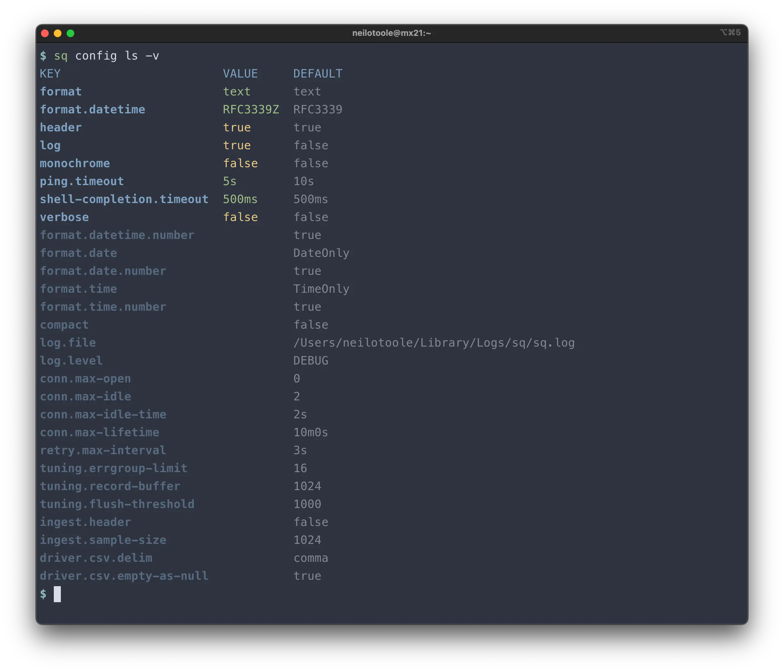Image resolution: width=784 pixels, height=672 pixels.
Task: Click the red close window button
Action: tap(45, 33)
